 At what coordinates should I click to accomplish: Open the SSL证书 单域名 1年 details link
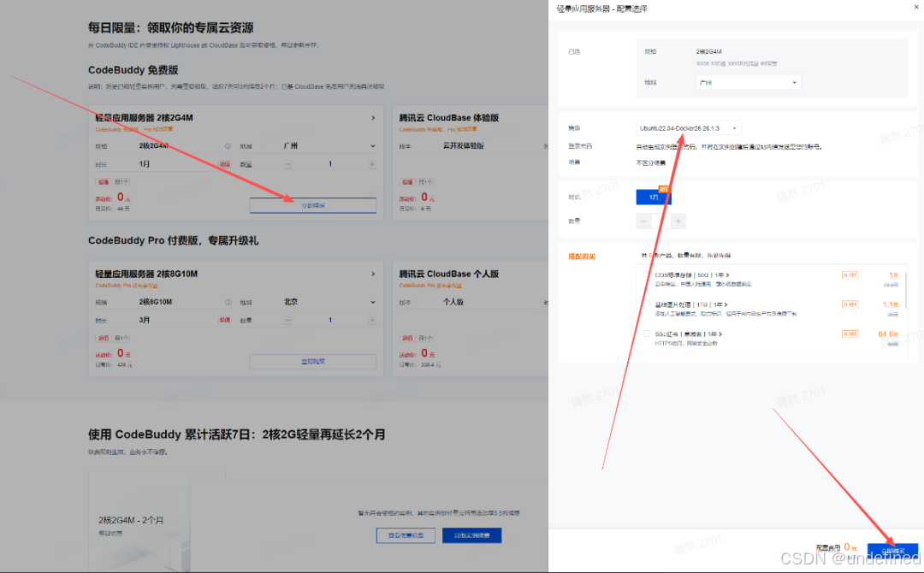[x=688, y=334]
